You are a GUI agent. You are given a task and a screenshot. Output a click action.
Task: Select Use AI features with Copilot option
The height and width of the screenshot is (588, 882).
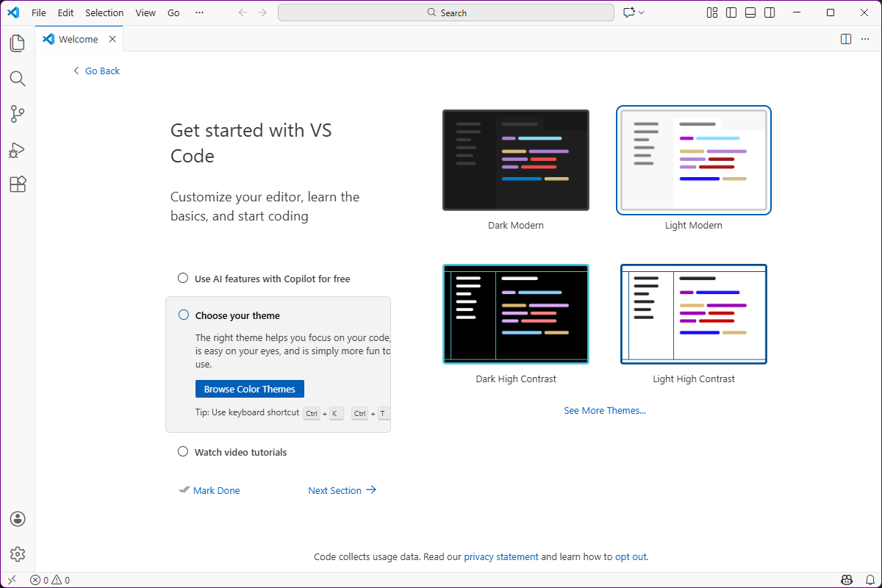[183, 278]
